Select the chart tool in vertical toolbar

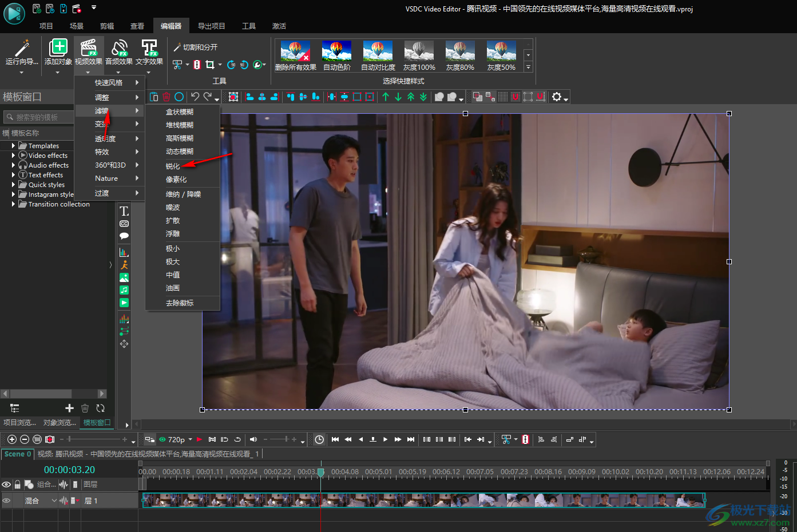pyautogui.click(x=124, y=252)
